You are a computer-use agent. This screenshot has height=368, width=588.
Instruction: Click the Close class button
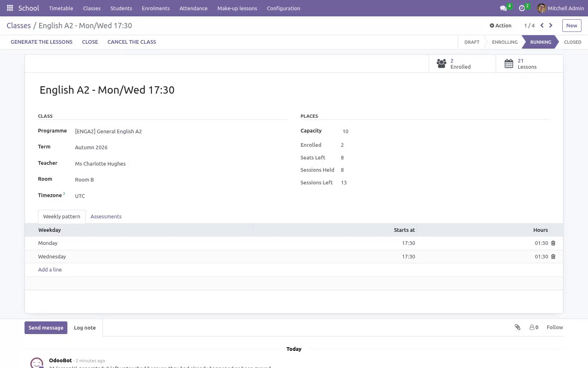[90, 42]
